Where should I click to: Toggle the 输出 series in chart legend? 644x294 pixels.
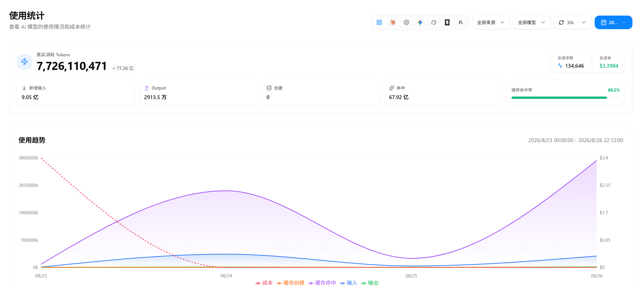coord(370,283)
